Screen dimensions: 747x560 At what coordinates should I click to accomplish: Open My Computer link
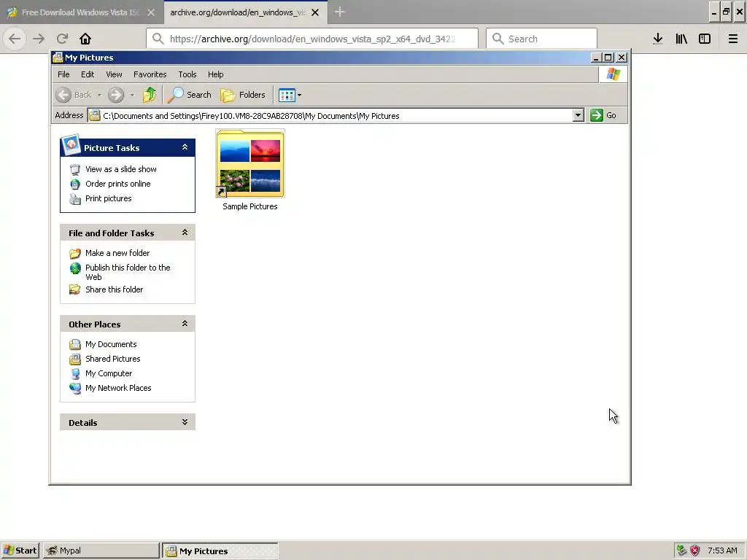pyautogui.click(x=109, y=374)
